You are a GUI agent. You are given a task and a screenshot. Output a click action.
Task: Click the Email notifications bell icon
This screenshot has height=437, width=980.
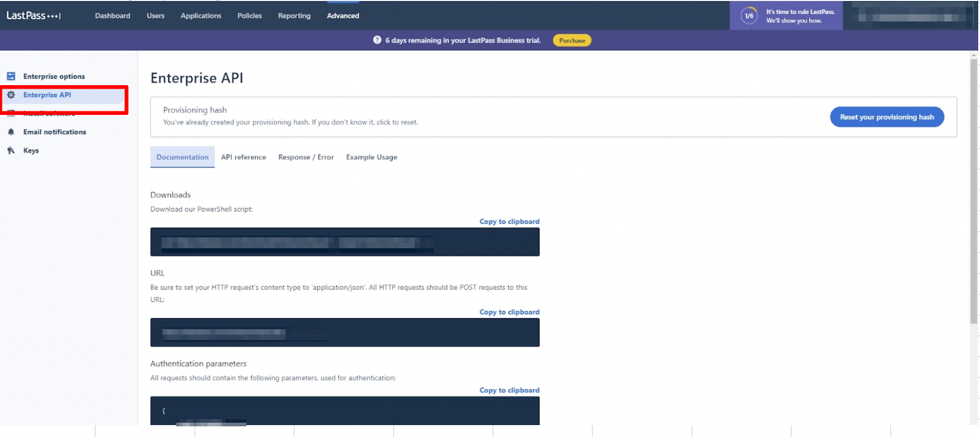[x=11, y=132]
